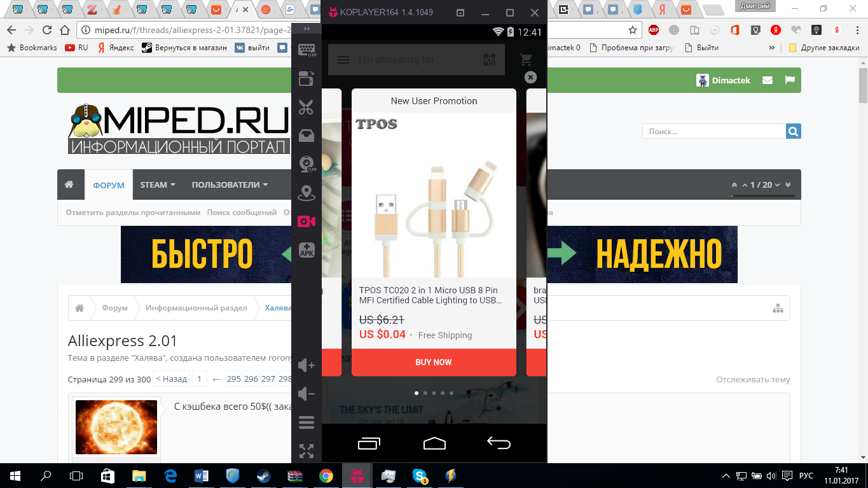Start video recording in KOPlayer sidebar

(x=307, y=221)
